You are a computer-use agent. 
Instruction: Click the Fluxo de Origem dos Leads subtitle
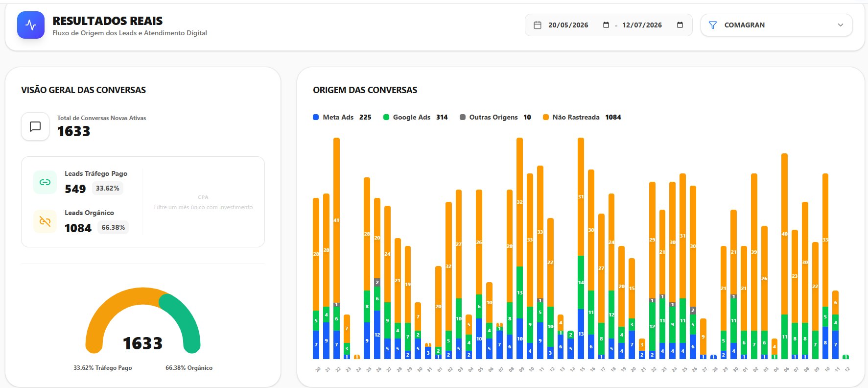130,33
